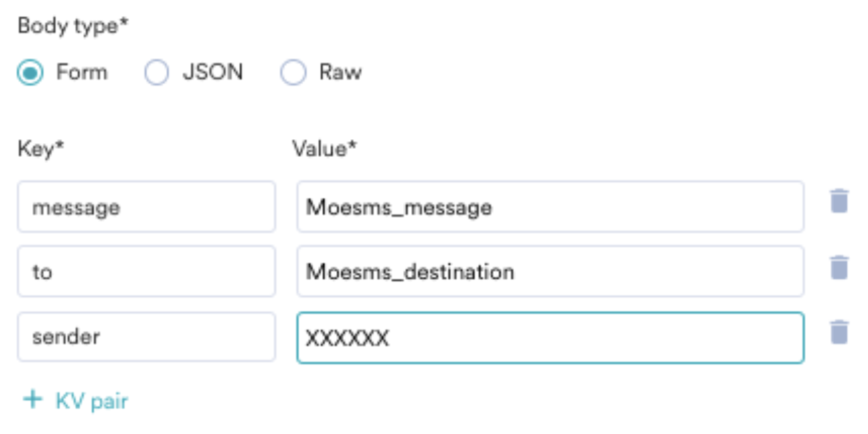
Task: Select the Form body type radio button
Action: click(x=30, y=72)
